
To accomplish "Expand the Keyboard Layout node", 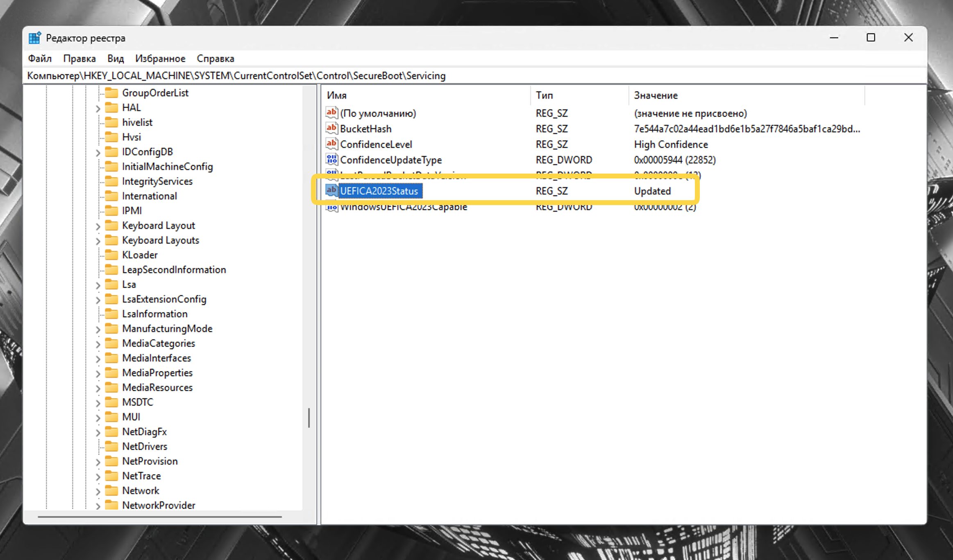I will [98, 226].
